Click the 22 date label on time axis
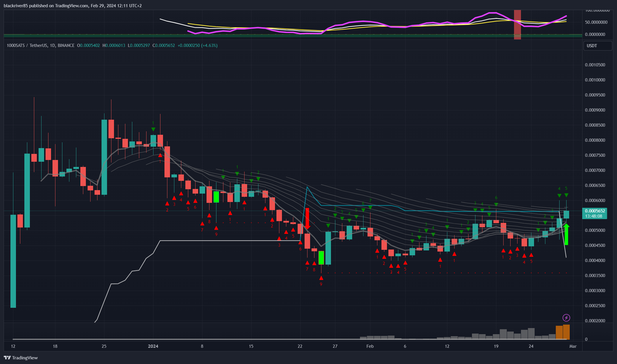 pyautogui.click(x=300, y=346)
